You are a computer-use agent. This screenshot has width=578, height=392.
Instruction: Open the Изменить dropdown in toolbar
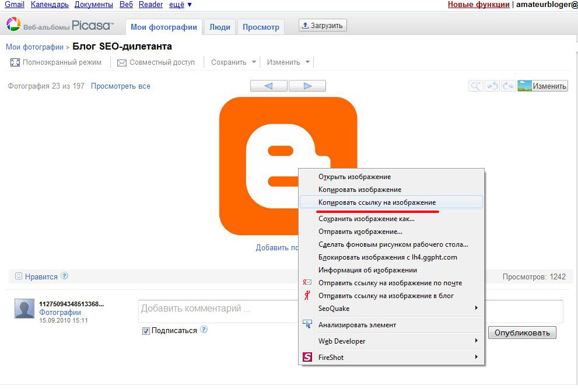pos(288,62)
